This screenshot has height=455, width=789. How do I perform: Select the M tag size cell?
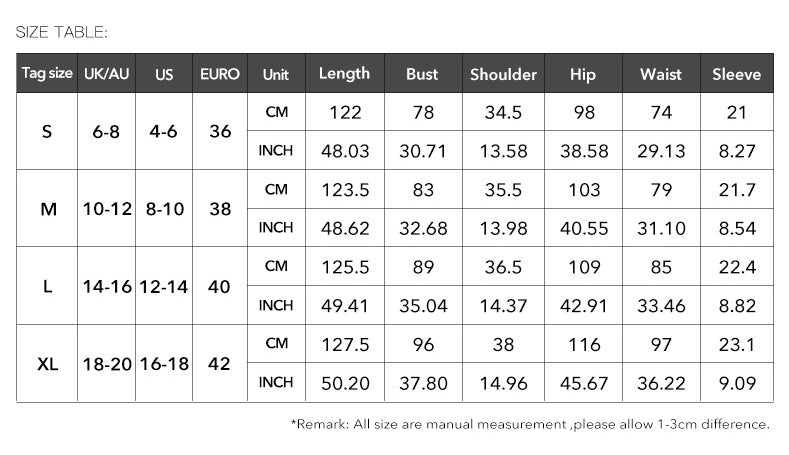coord(47,209)
